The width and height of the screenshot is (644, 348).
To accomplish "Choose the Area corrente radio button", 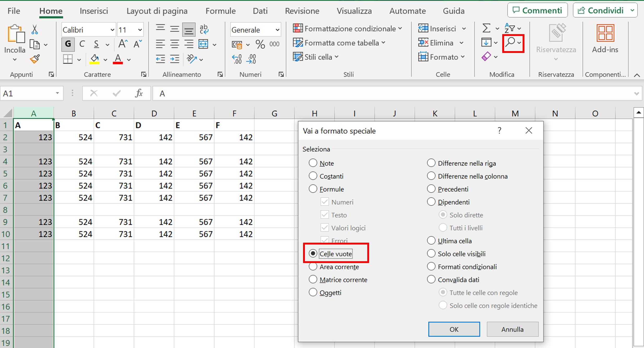I will click(313, 267).
